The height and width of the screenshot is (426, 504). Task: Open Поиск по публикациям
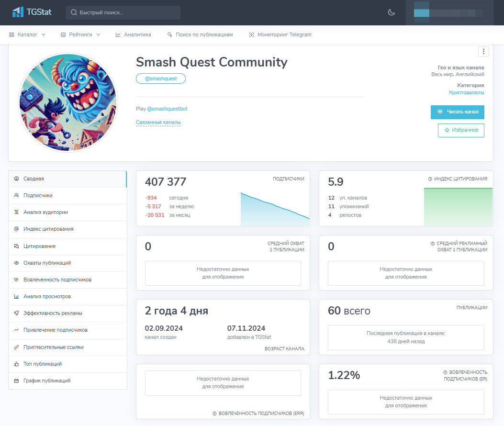(200, 35)
